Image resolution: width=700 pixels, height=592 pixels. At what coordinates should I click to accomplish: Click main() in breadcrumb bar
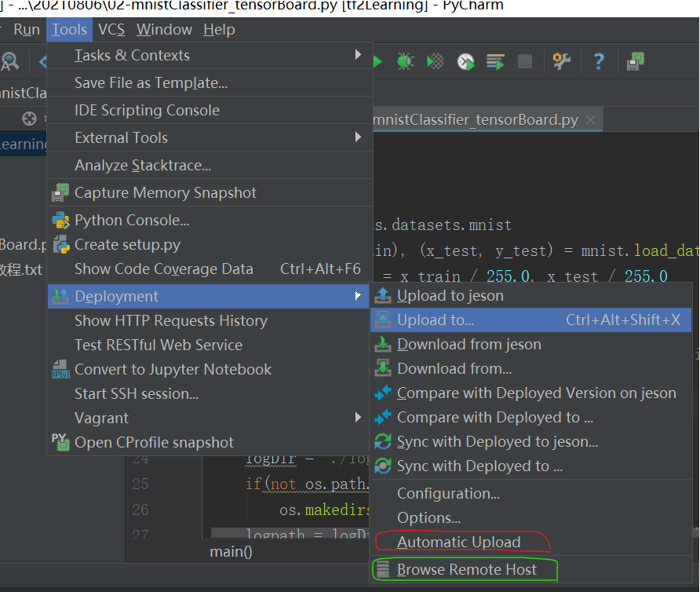tap(231, 551)
